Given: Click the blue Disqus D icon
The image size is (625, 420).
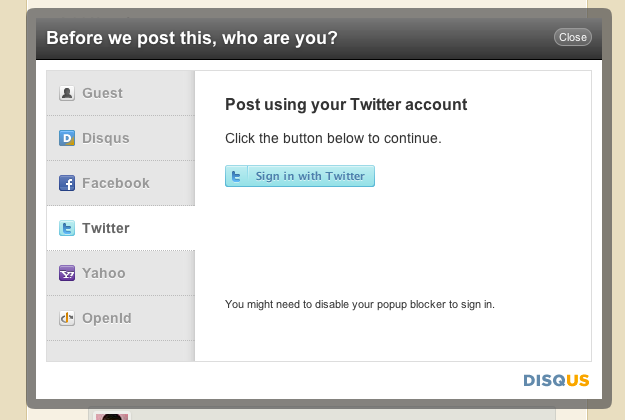Looking at the screenshot, I should tap(67, 139).
